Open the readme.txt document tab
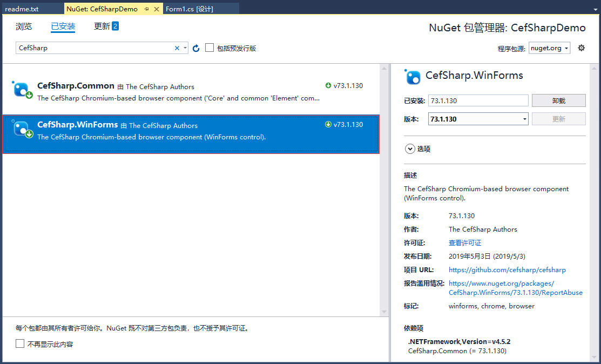 click(x=32, y=9)
